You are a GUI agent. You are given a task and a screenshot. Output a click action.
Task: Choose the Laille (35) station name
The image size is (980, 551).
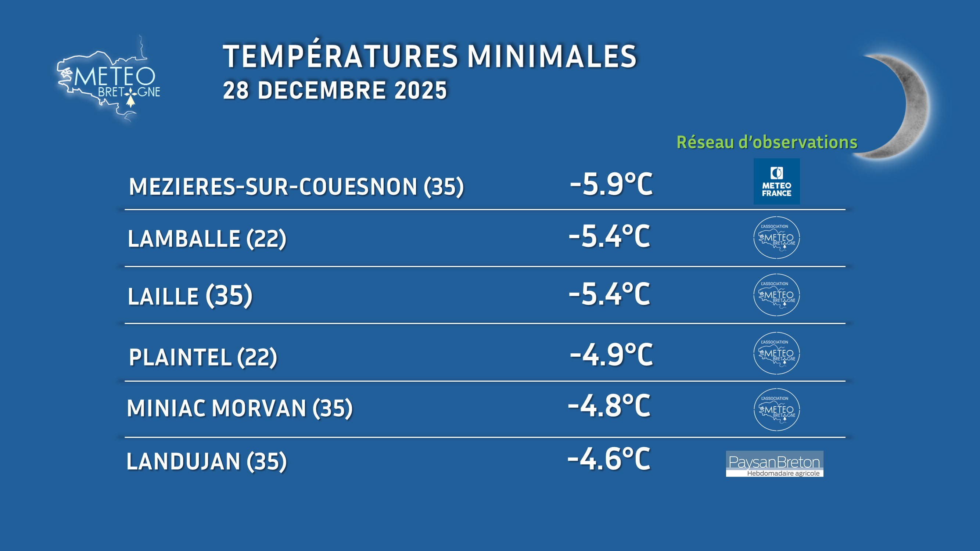(x=190, y=296)
